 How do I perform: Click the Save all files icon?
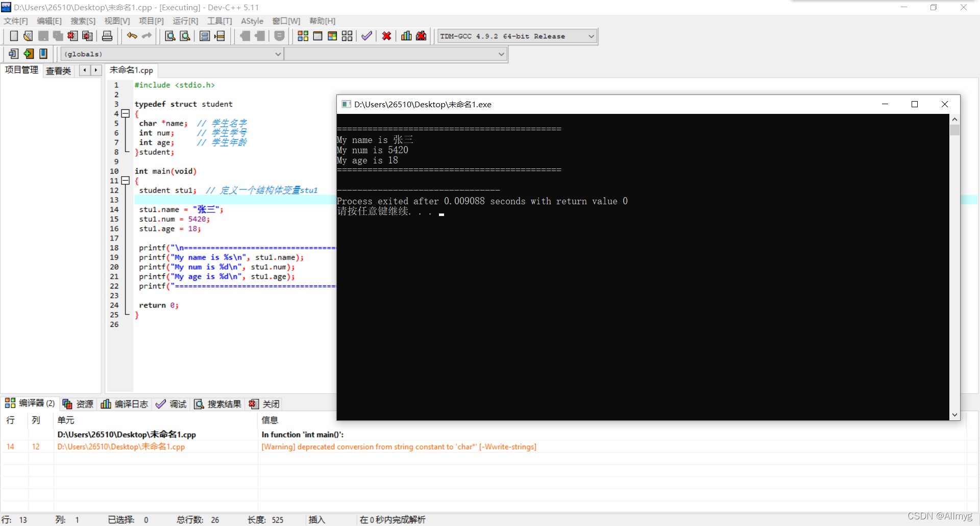click(58, 36)
